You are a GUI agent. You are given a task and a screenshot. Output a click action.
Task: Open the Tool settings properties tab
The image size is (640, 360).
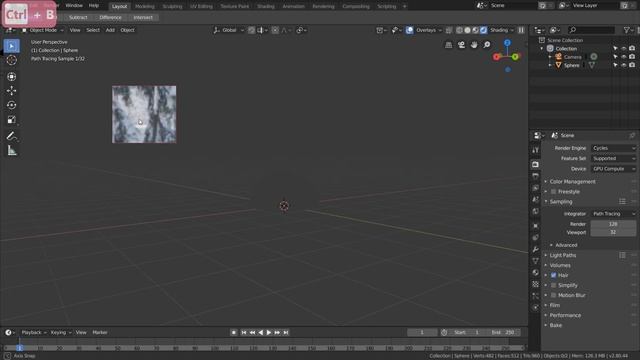tap(536, 150)
